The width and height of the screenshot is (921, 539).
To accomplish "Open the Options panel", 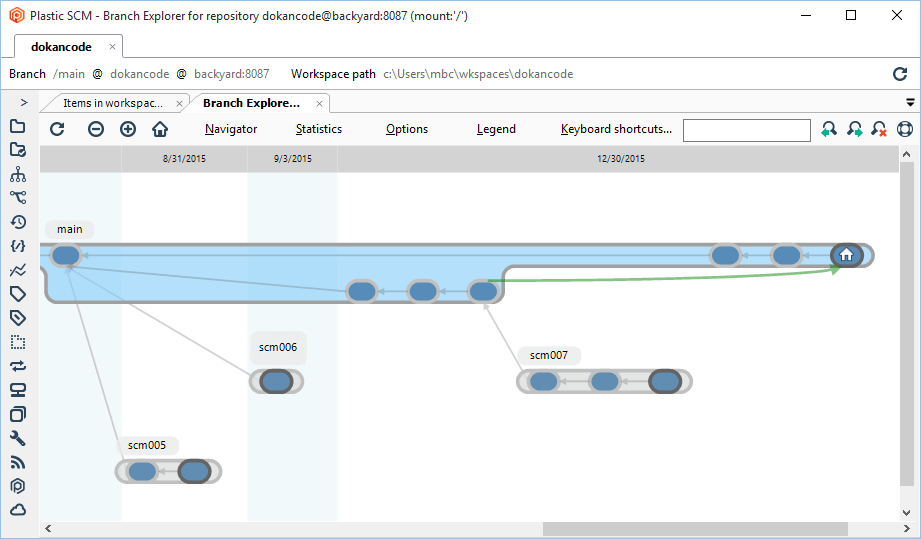I will coord(407,129).
